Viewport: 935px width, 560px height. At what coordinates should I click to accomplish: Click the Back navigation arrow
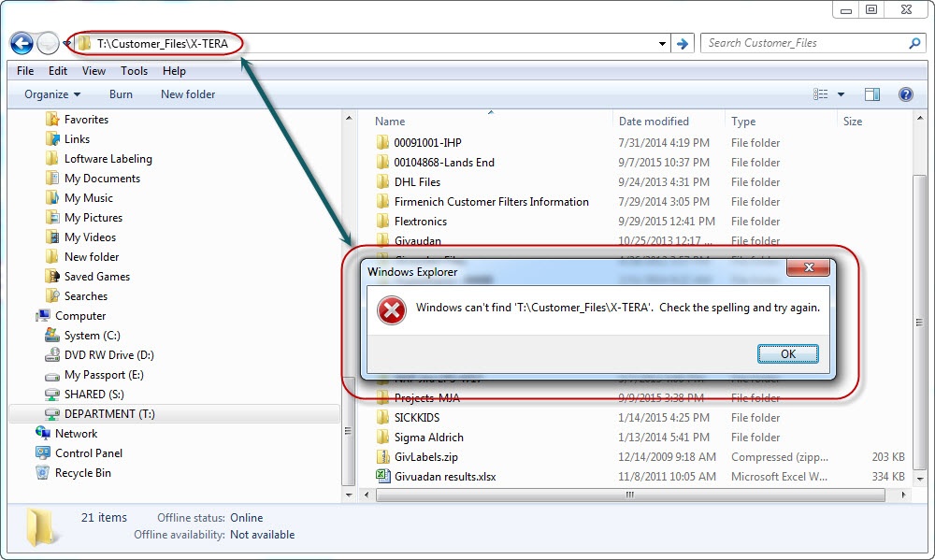point(20,43)
